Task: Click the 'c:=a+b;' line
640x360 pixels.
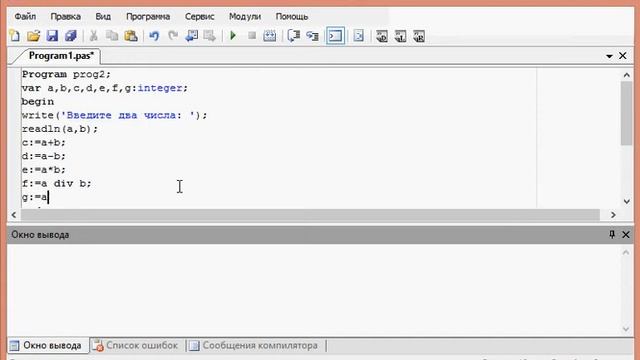Action: click(x=43, y=142)
